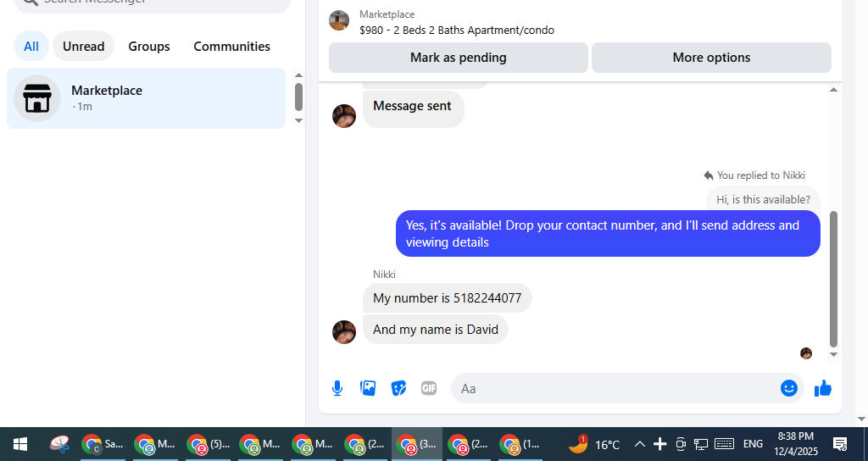Click the conversation list scroll up arrow
Image resolution: width=868 pixels, height=461 pixels.
pos(299,75)
